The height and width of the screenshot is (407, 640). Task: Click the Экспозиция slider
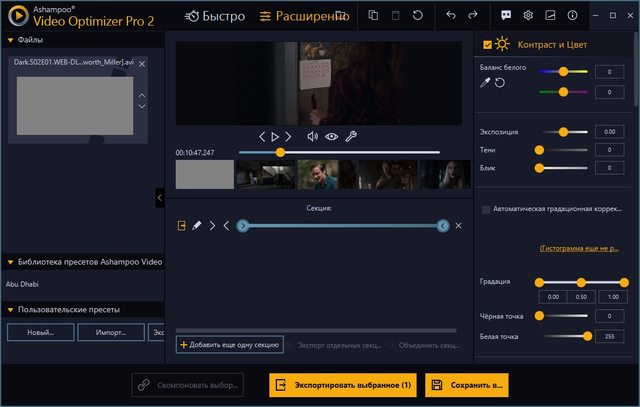(563, 132)
